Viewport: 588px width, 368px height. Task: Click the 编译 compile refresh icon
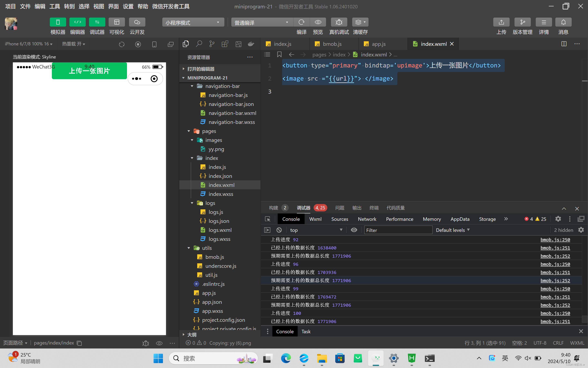pyautogui.click(x=302, y=22)
